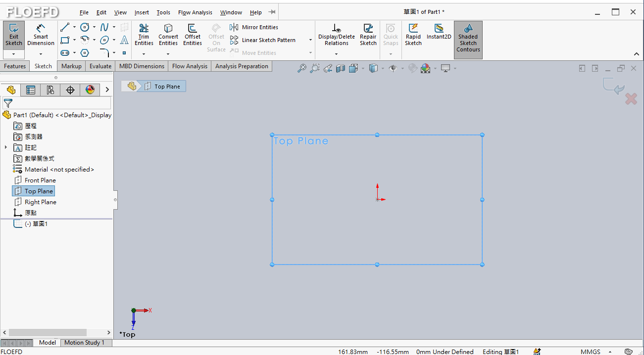Select the Ellipse sketch tool

pyautogui.click(x=104, y=40)
